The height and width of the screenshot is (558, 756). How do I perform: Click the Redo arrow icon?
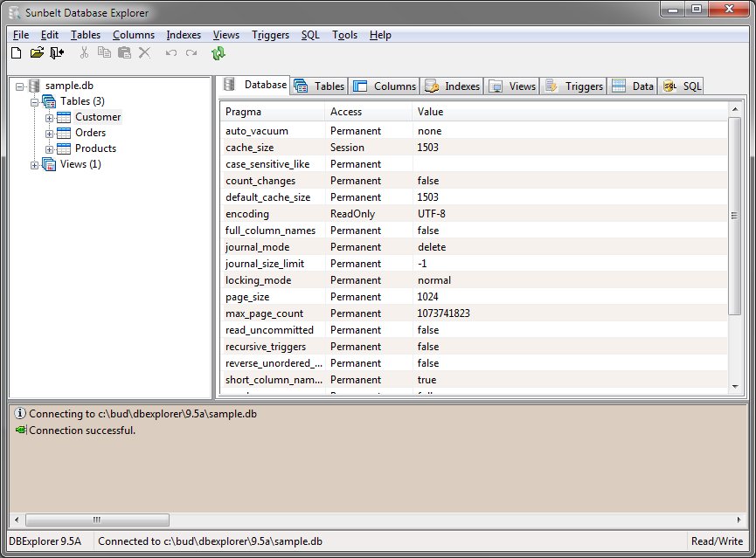pyautogui.click(x=191, y=52)
